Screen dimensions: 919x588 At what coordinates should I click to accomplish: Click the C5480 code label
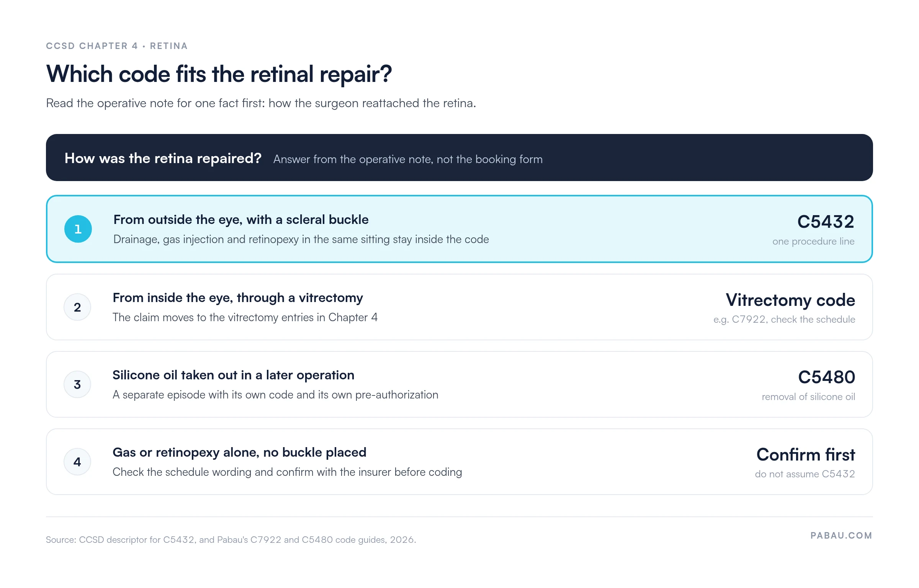coord(826,377)
